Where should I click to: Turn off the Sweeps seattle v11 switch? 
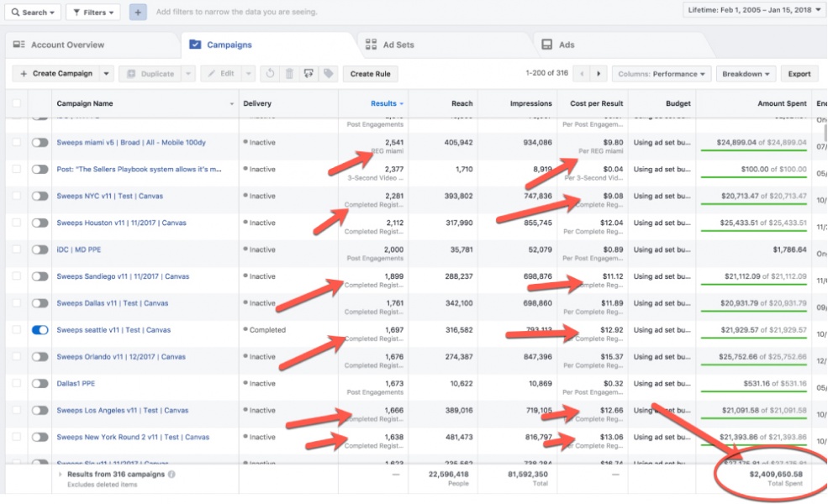click(x=40, y=330)
